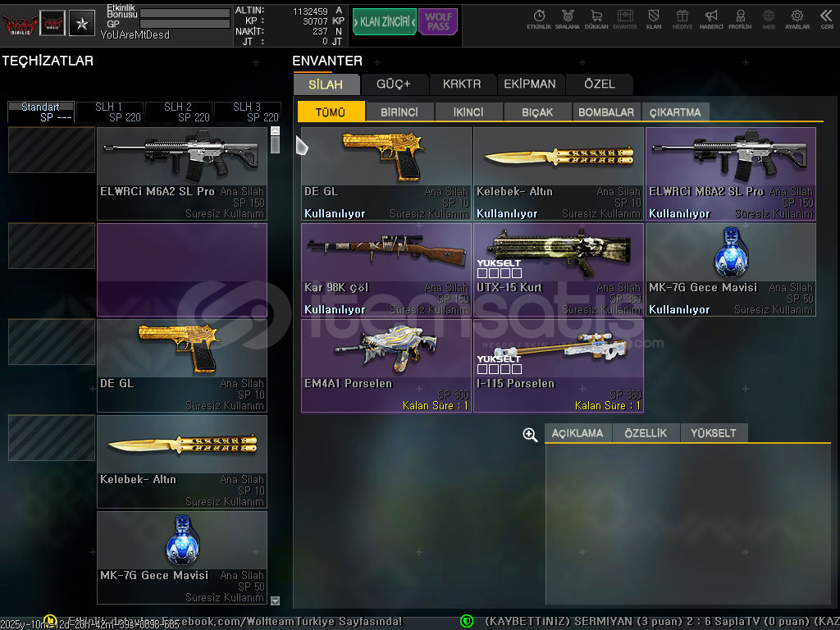Select the SLH 1 loadout
The image size is (840, 630).
coord(111,112)
